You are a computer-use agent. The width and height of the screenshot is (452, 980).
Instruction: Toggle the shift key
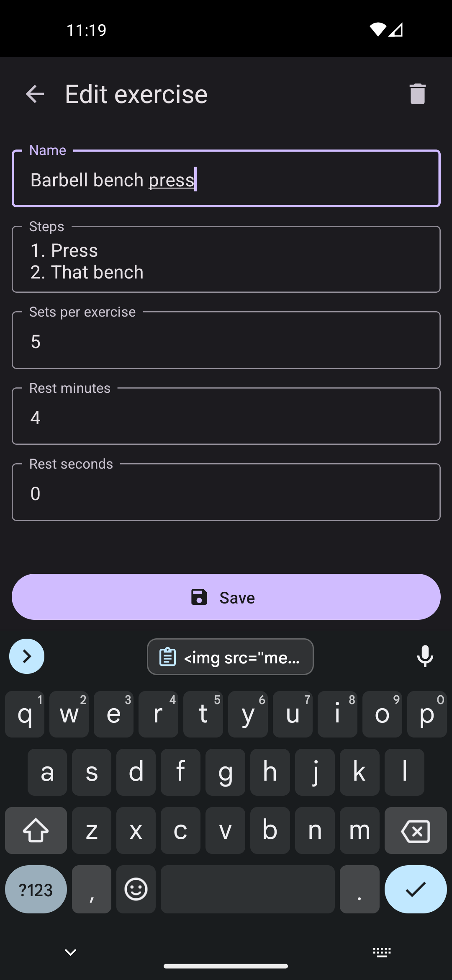36,831
